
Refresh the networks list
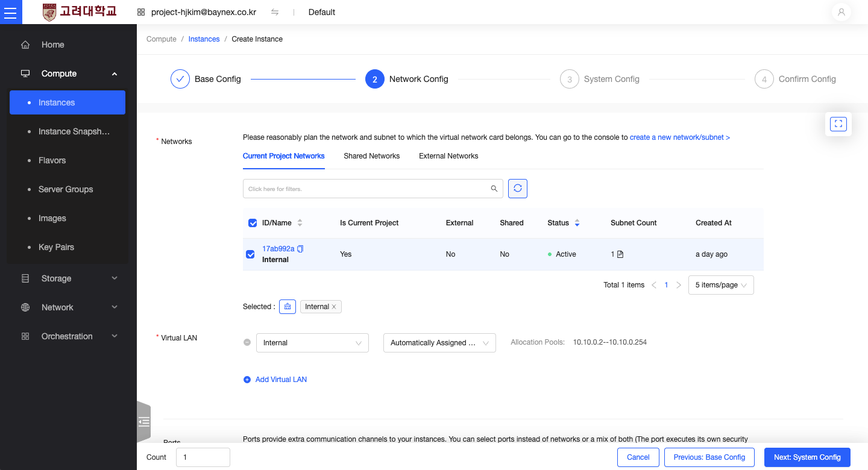click(x=518, y=189)
